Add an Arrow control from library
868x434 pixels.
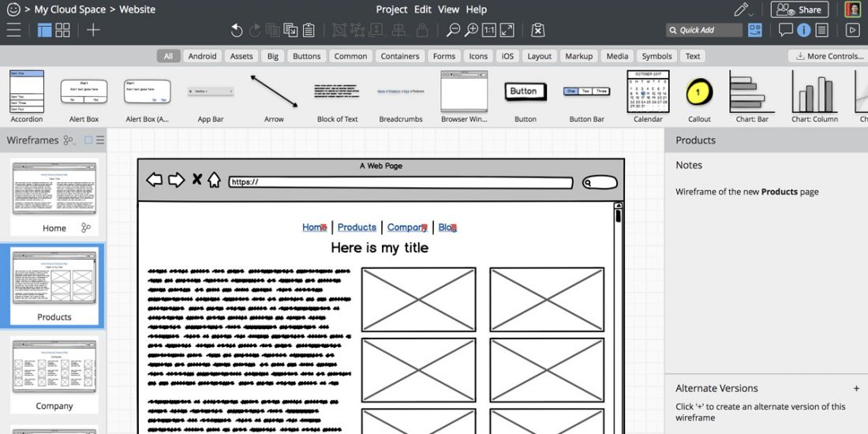tap(274, 96)
